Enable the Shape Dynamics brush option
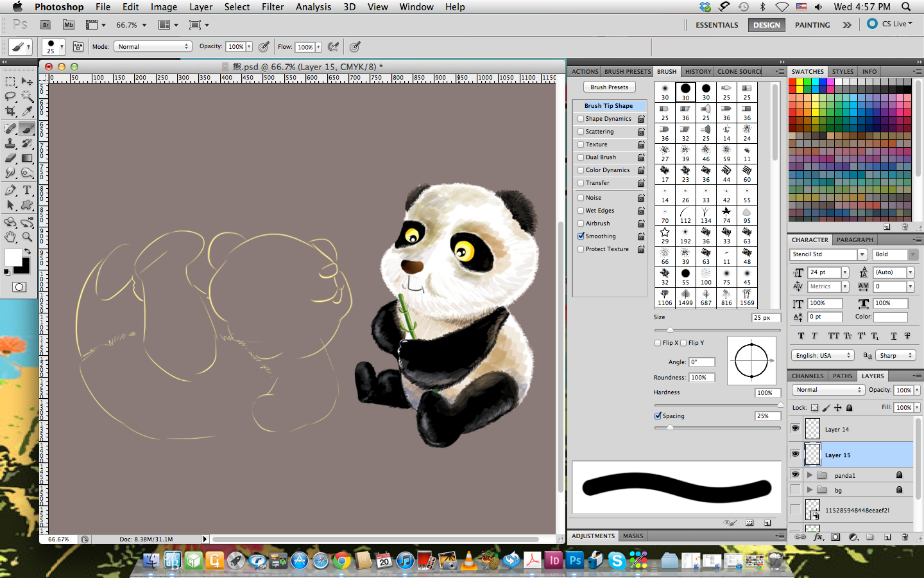 click(581, 118)
